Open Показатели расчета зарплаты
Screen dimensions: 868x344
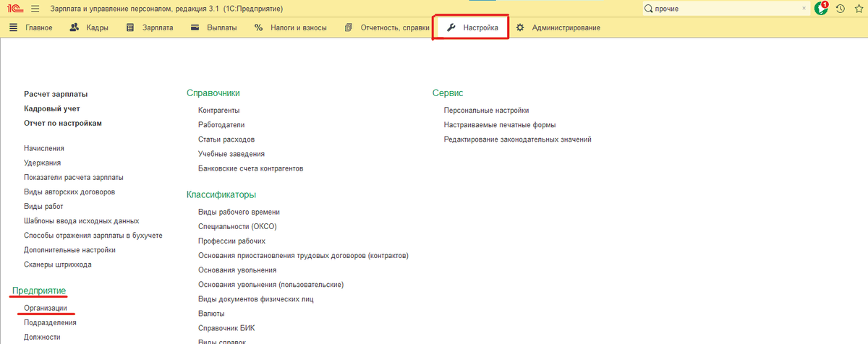[73, 177]
